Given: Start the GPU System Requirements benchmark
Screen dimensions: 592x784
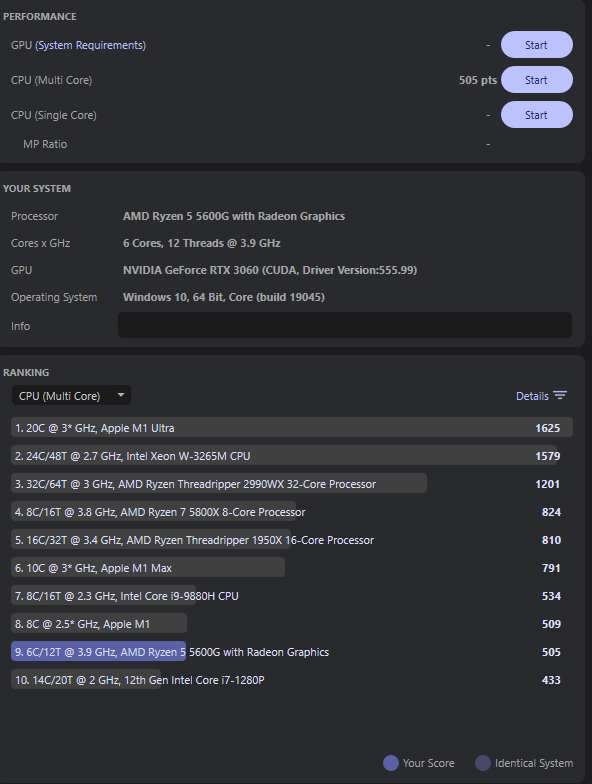Looking at the screenshot, I should coord(536,45).
